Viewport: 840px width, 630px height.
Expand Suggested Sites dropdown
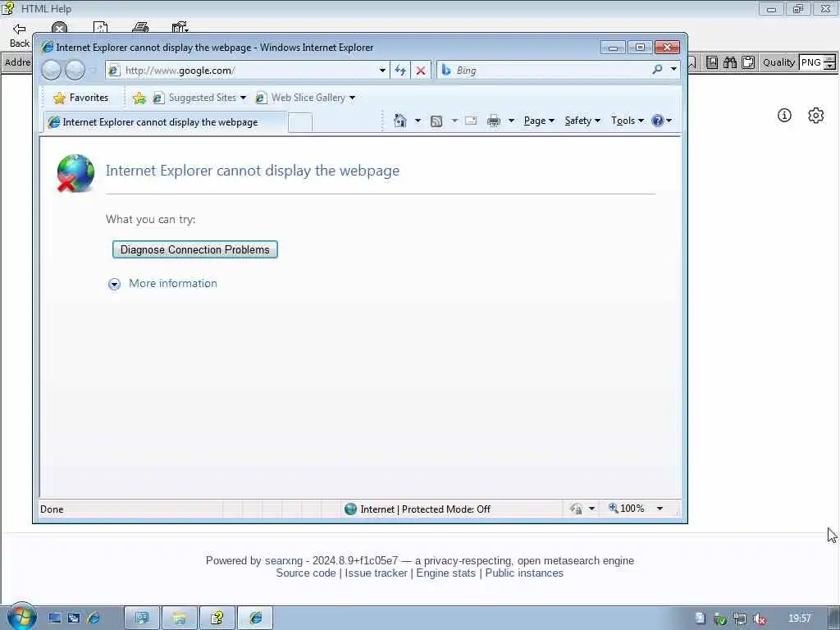[243, 98]
